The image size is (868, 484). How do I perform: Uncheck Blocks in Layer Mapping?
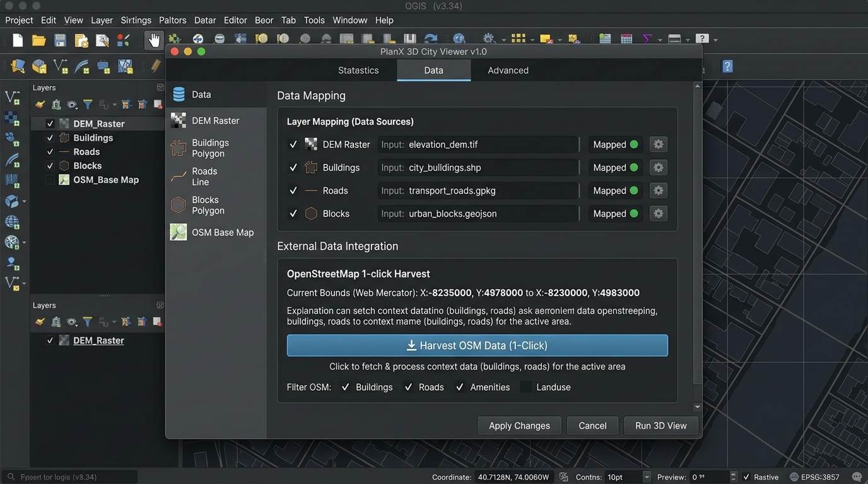pos(293,214)
